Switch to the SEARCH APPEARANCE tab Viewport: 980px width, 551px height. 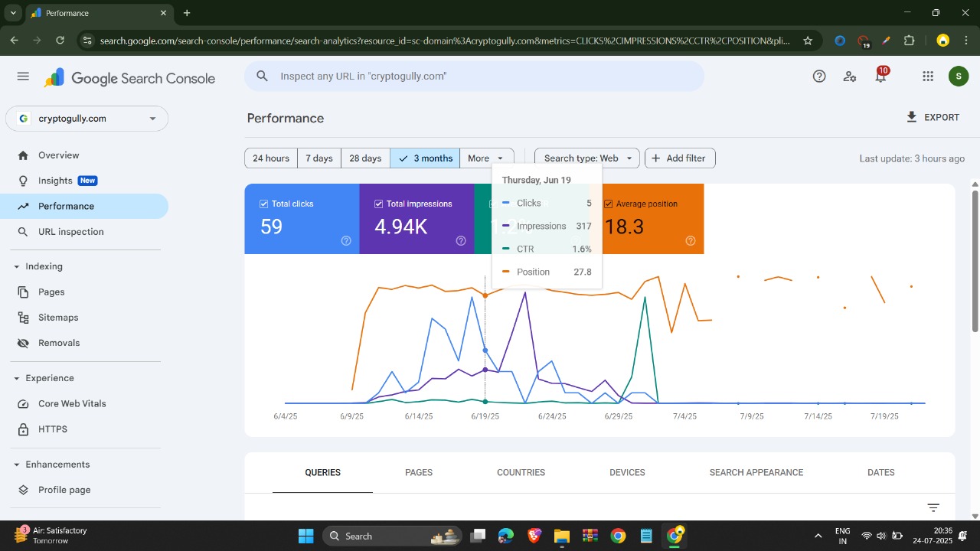[756, 473]
